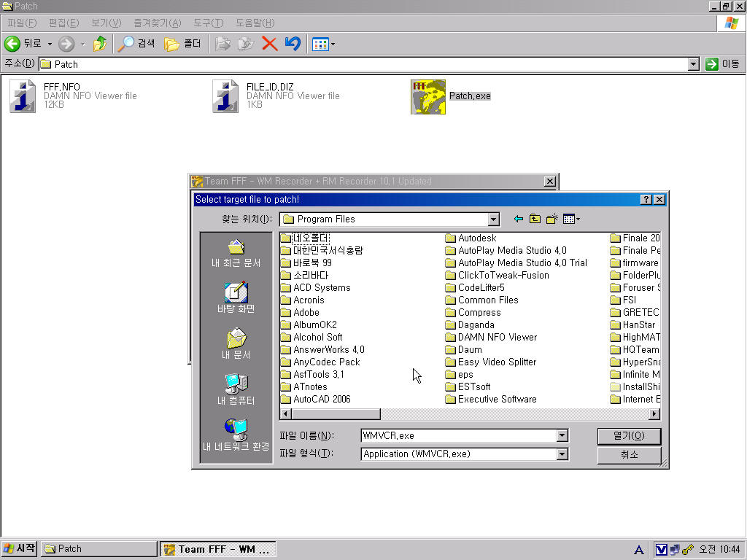Select the AutoCAD 2006 folder
The width and height of the screenshot is (747, 560).
tap(315, 399)
